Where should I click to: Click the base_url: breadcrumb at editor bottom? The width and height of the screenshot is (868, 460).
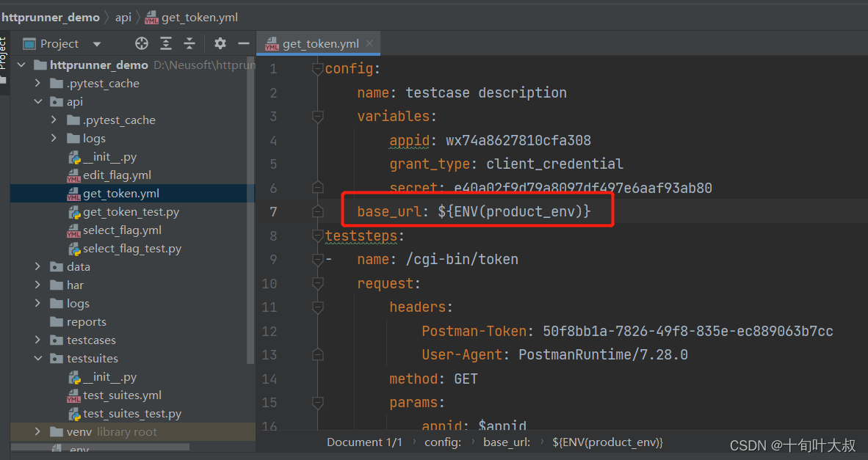(x=507, y=442)
